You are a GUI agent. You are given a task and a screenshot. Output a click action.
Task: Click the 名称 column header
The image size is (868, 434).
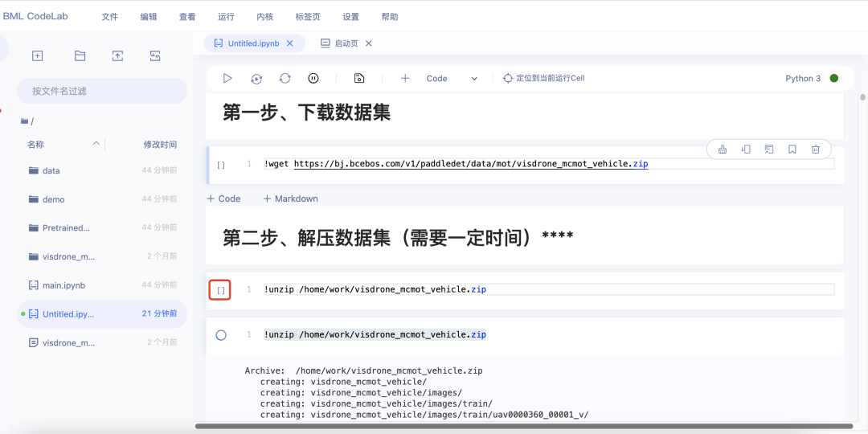(36, 145)
